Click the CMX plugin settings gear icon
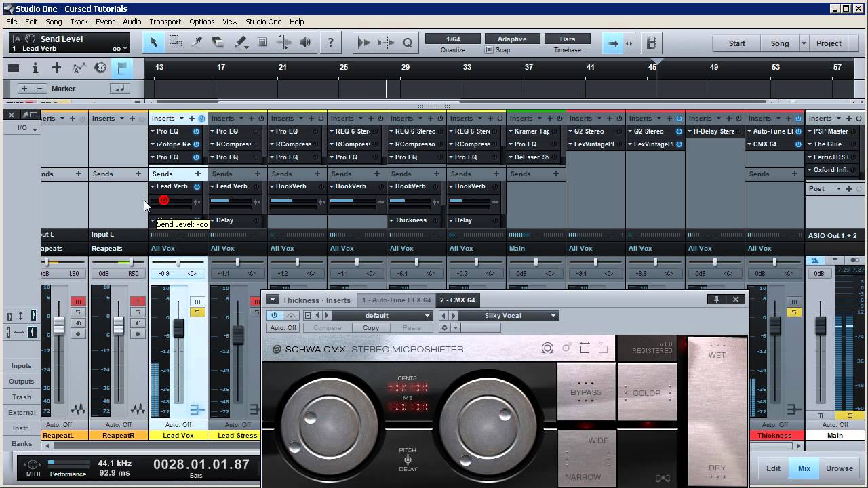The width and height of the screenshot is (868, 488). click(x=445, y=327)
